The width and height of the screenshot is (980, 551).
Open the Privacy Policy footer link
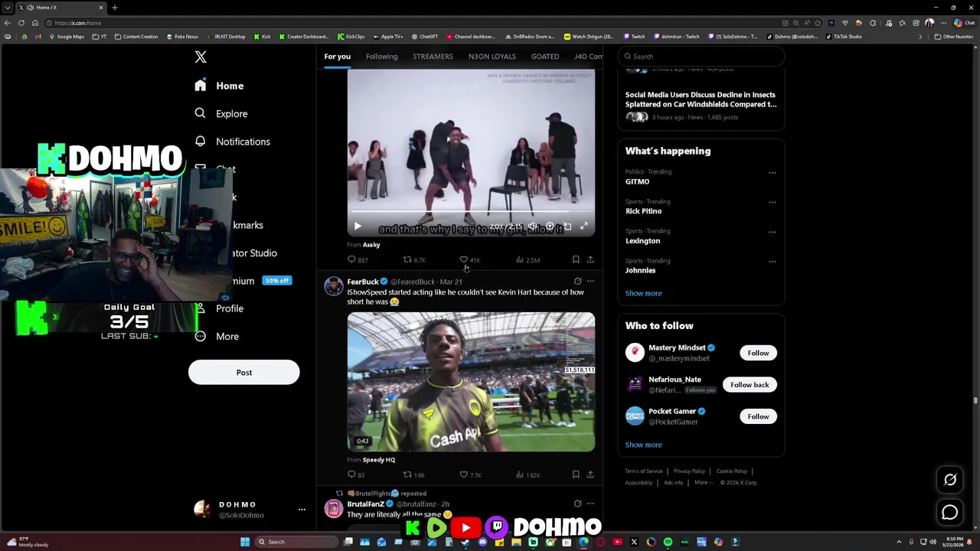coord(689,471)
